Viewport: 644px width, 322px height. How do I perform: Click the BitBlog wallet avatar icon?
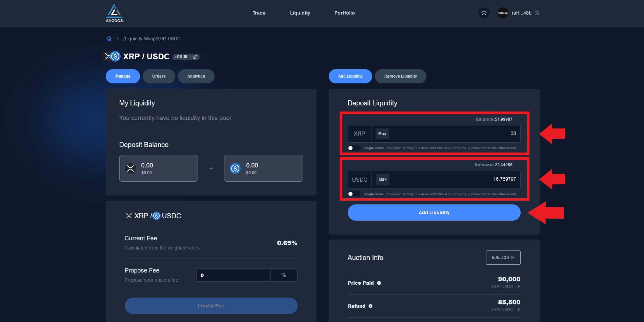[503, 13]
